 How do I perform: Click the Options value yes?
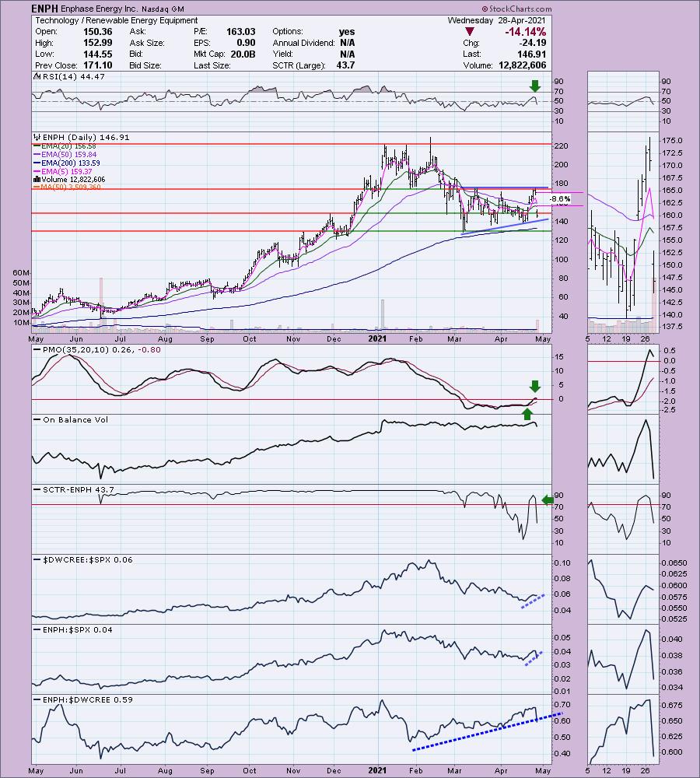click(x=347, y=31)
